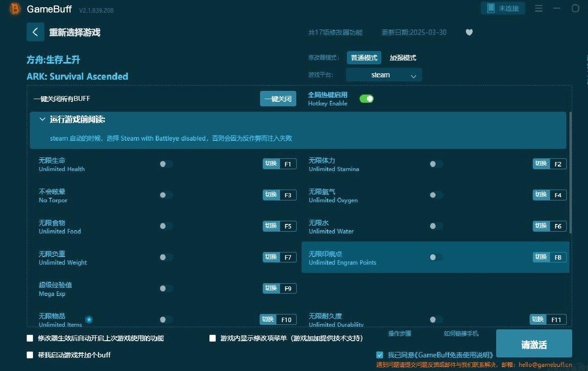Turn on the Unlimited Oxygen toggle
This screenshot has height=371, width=588.
tap(436, 195)
